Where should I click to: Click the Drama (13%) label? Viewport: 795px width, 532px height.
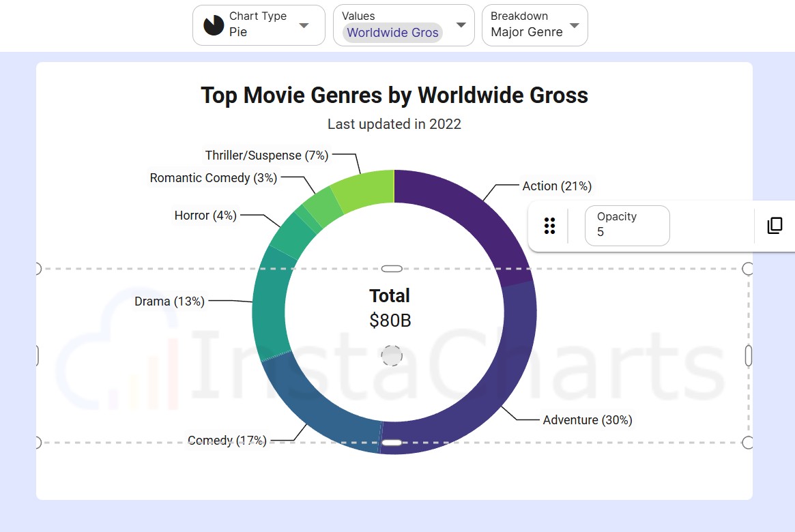169,301
